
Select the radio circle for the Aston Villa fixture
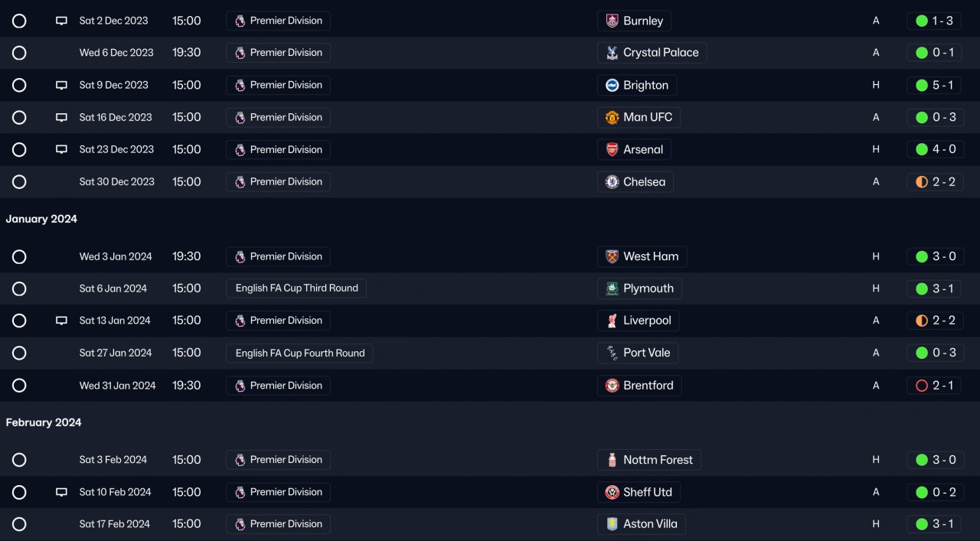pyautogui.click(x=19, y=524)
